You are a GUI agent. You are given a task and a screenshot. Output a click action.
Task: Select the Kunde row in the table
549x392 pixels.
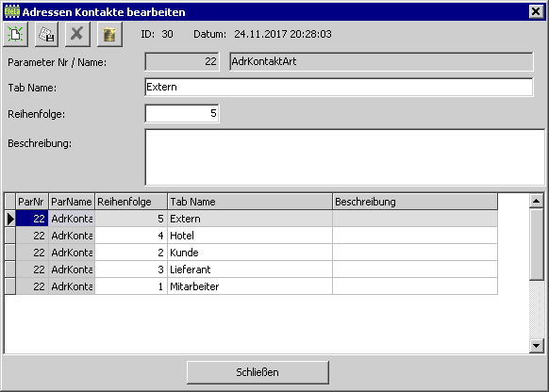[251, 253]
